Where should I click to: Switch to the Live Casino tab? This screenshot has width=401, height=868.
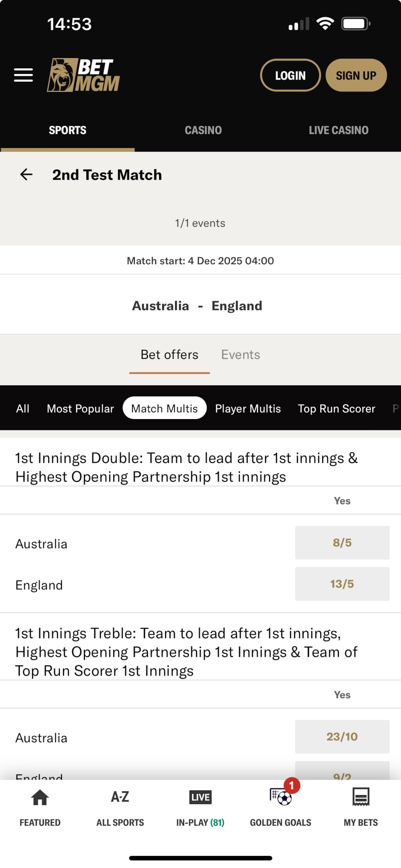(338, 130)
